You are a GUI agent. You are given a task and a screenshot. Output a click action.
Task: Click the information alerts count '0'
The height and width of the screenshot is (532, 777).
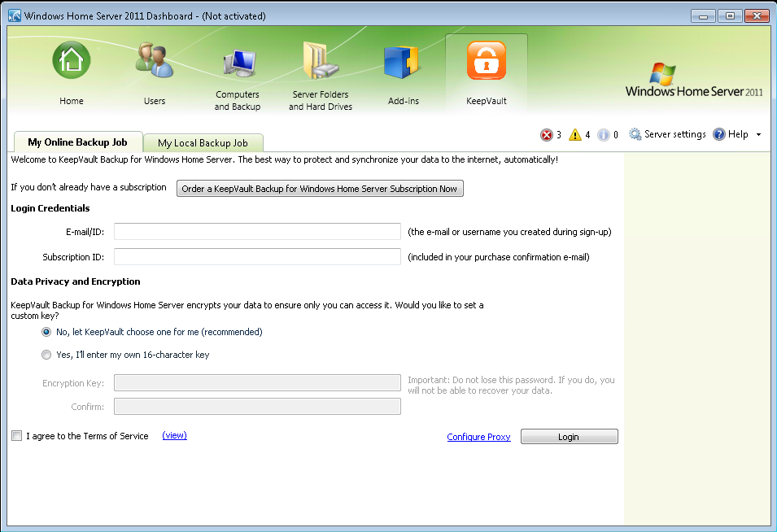pyautogui.click(x=616, y=135)
